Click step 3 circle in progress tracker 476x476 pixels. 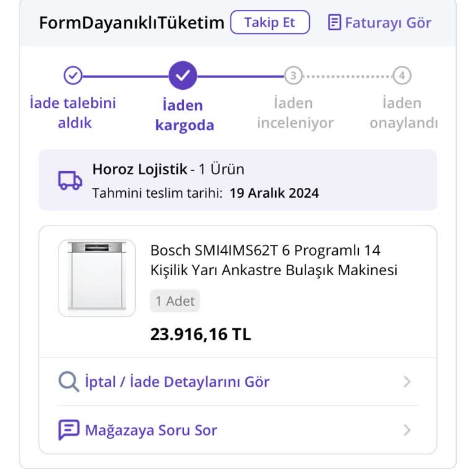pyautogui.click(x=293, y=76)
